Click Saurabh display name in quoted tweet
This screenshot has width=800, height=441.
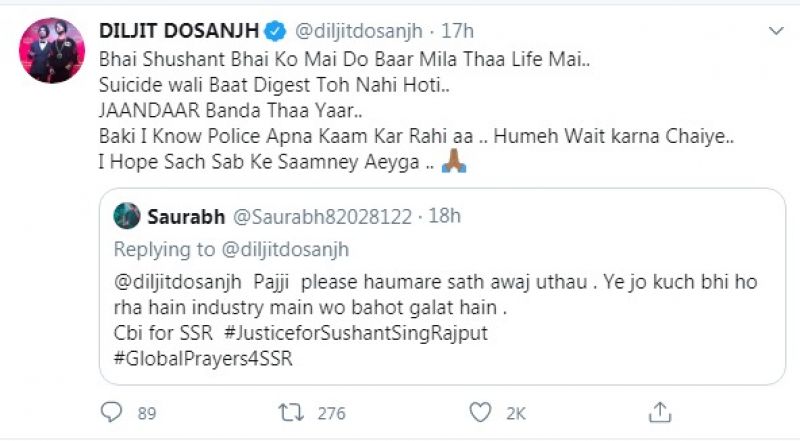[x=185, y=215]
